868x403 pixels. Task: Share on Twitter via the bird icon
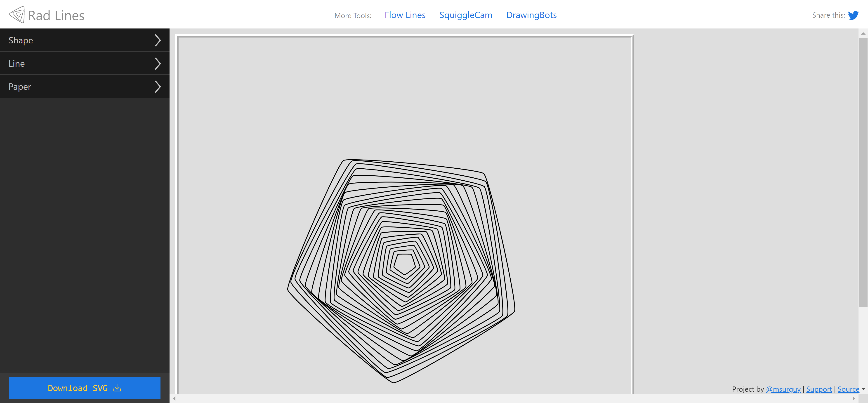tap(853, 15)
